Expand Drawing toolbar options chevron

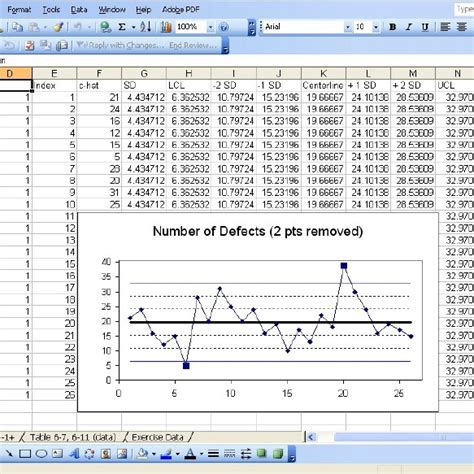pyautogui.click(x=292, y=454)
